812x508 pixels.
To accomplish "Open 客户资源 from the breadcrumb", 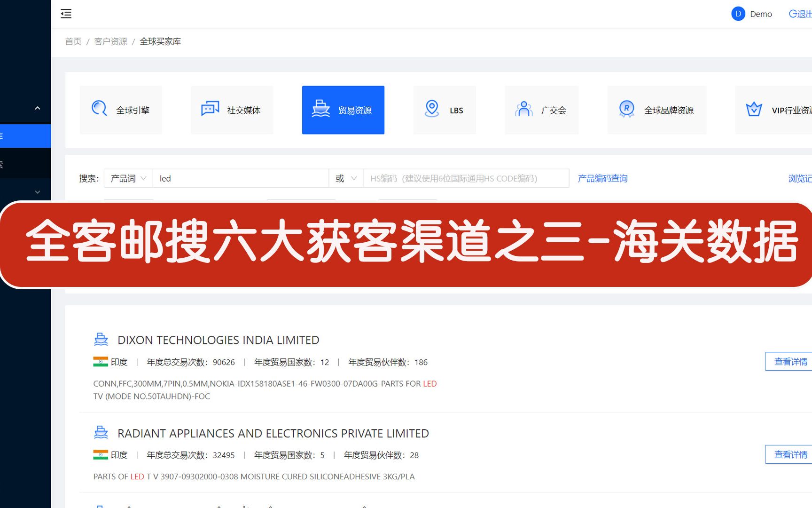I will [x=110, y=41].
